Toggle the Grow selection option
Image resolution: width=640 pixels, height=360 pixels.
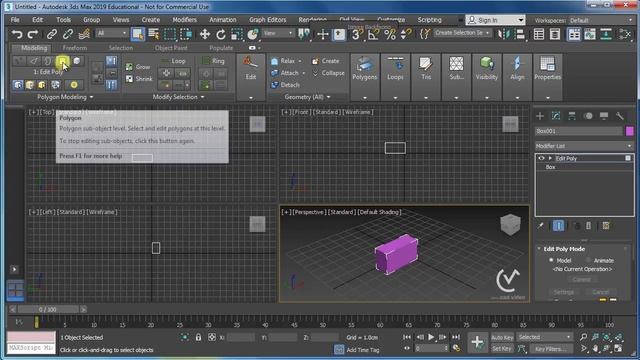[138, 67]
